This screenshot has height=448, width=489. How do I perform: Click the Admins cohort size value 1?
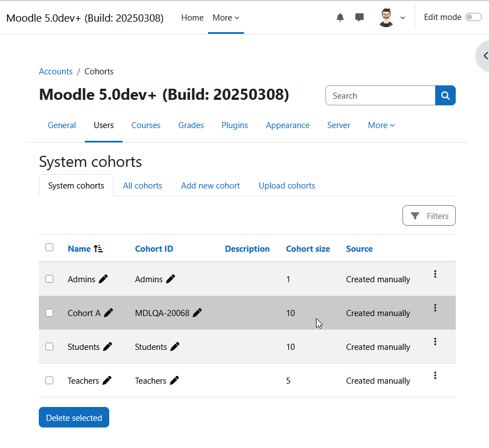point(288,279)
